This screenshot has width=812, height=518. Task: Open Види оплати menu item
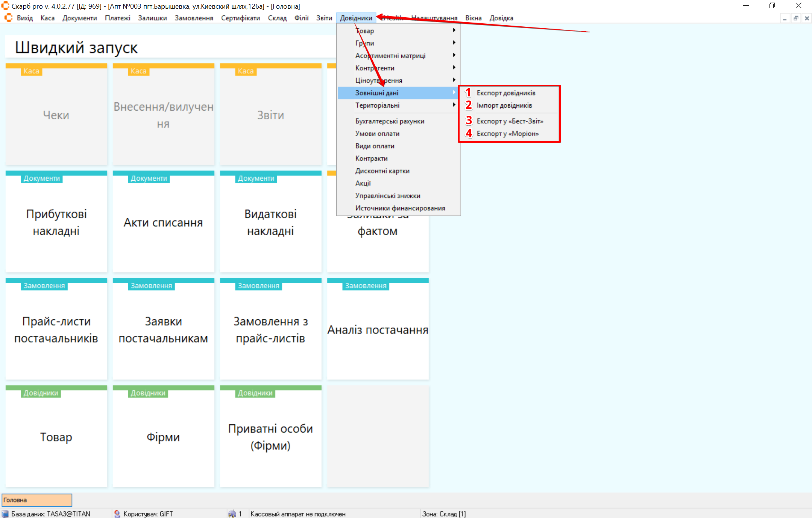[x=399, y=146]
